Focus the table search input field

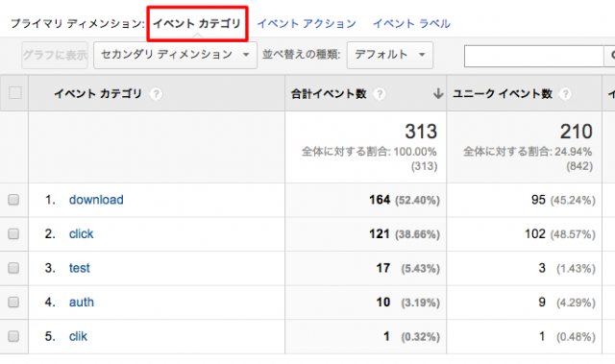click(534, 56)
